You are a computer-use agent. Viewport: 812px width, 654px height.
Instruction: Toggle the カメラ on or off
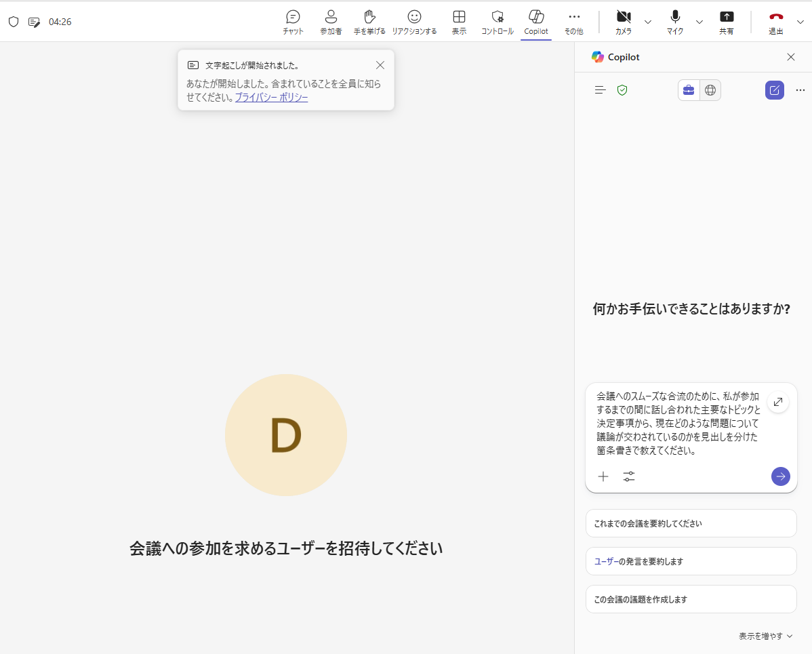(623, 22)
